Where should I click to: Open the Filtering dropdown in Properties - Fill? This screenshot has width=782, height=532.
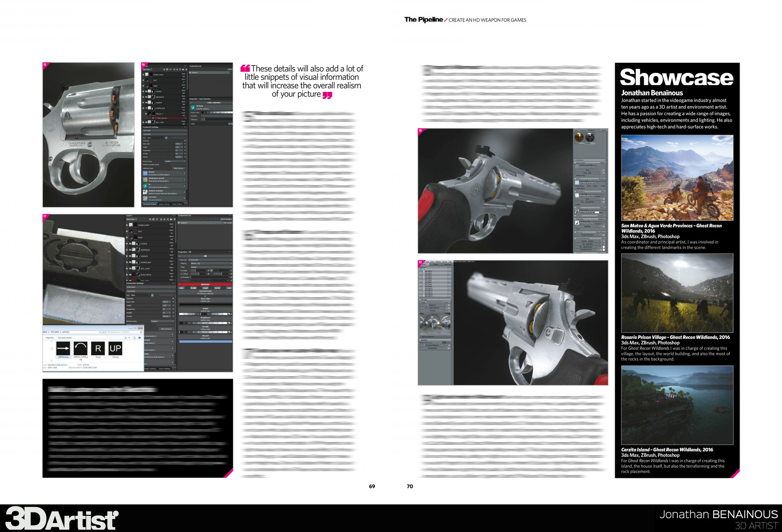(x=211, y=263)
